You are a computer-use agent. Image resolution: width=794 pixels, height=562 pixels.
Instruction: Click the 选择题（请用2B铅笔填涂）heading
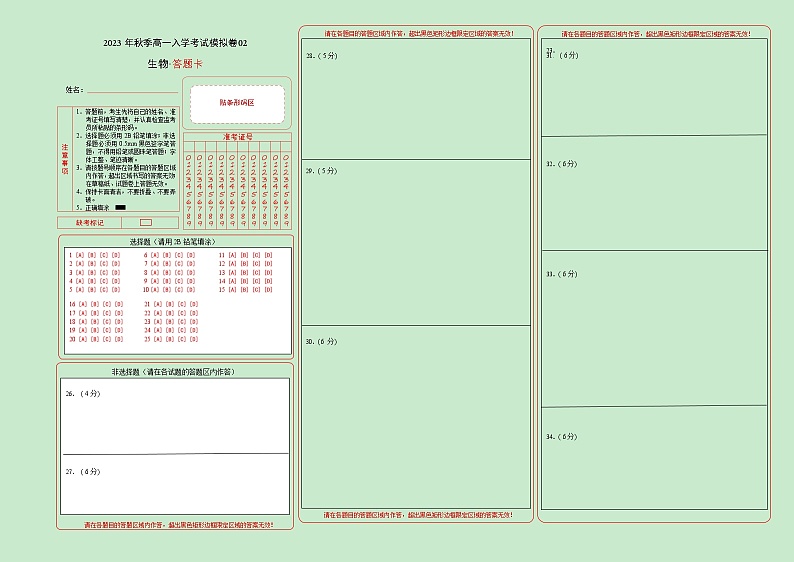pos(173,242)
